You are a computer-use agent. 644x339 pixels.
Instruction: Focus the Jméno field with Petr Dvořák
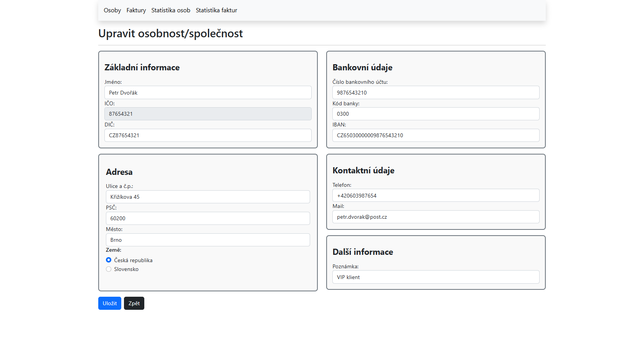coord(208,93)
